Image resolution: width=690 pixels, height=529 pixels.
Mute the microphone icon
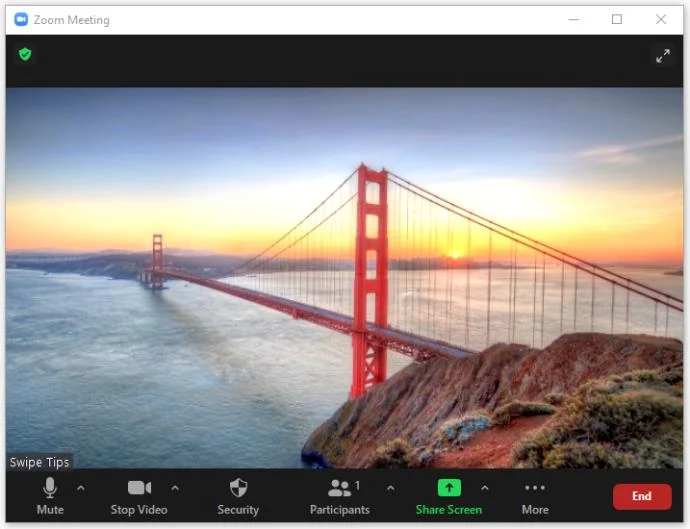50,488
